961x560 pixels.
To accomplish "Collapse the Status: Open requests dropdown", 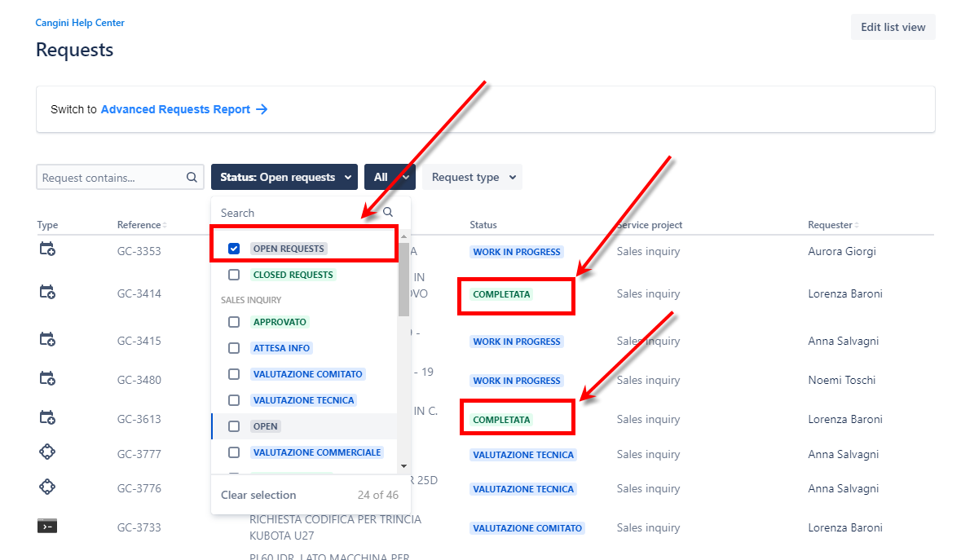I will (x=284, y=177).
